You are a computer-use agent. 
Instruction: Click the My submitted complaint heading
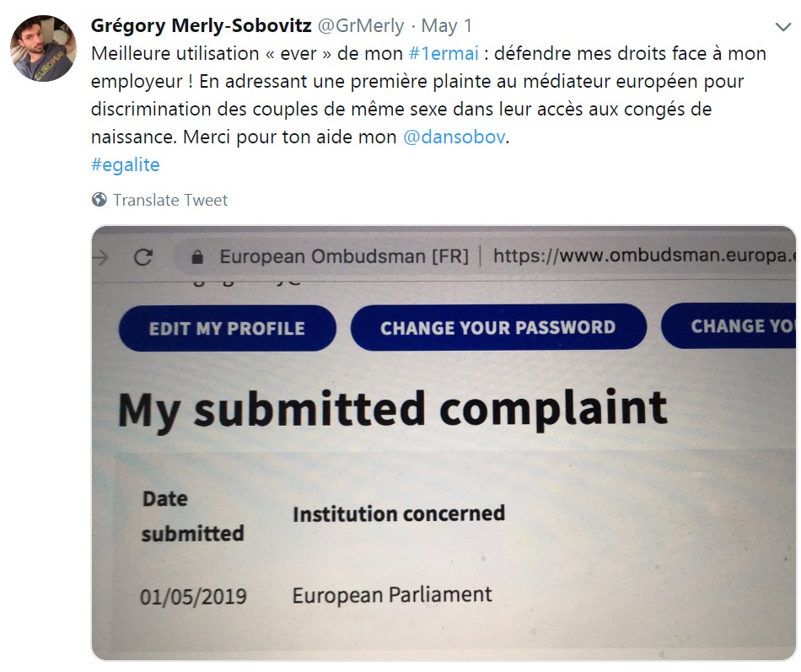392,409
